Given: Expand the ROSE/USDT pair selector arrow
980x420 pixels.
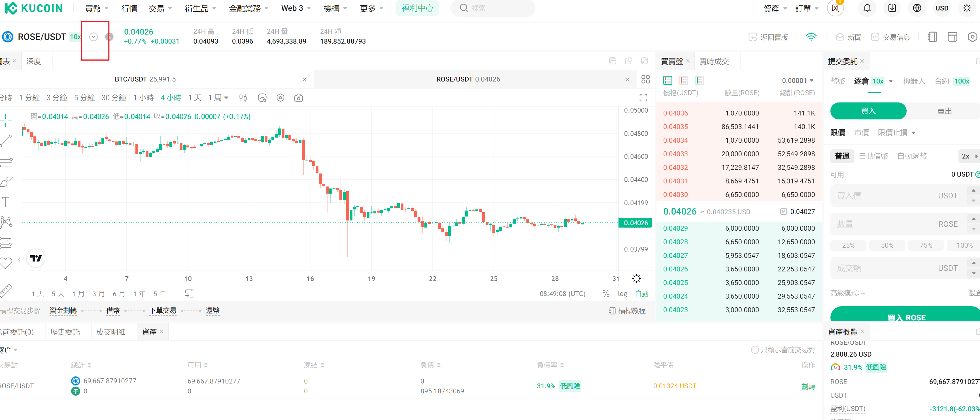Looking at the screenshot, I should (93, 37).
